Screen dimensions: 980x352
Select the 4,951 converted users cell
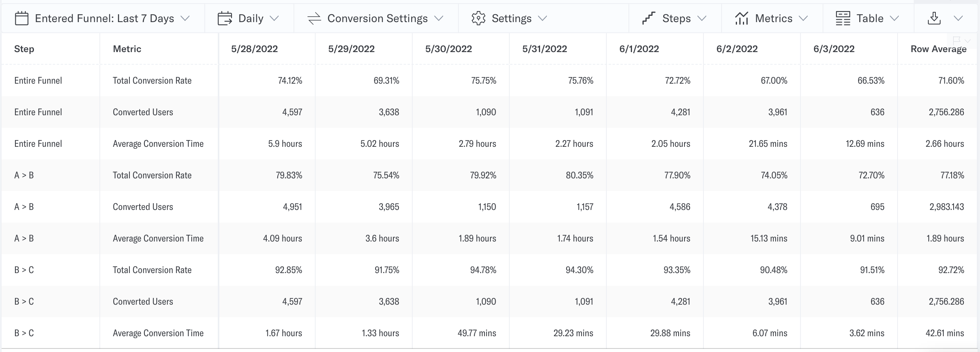(292, 207)
